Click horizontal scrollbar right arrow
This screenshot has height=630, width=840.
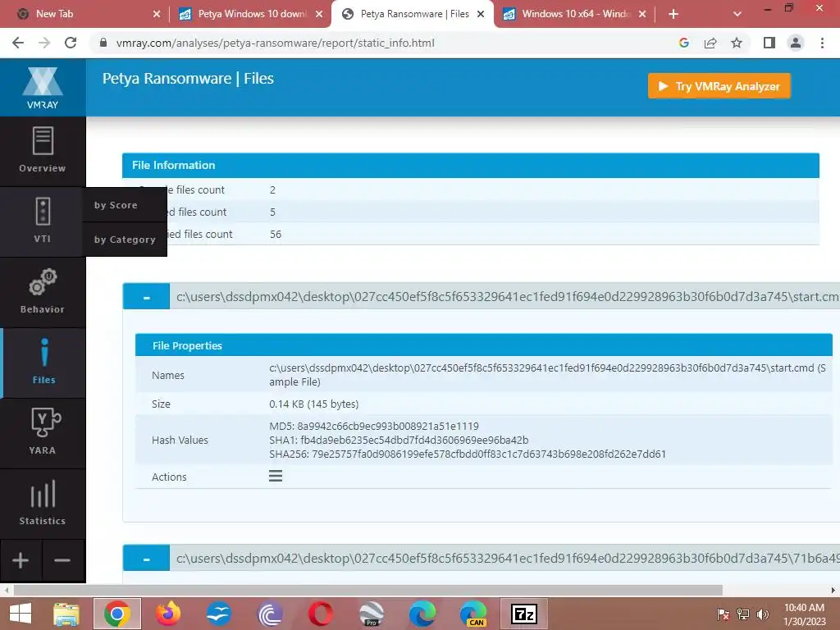[x=833, y=590]
